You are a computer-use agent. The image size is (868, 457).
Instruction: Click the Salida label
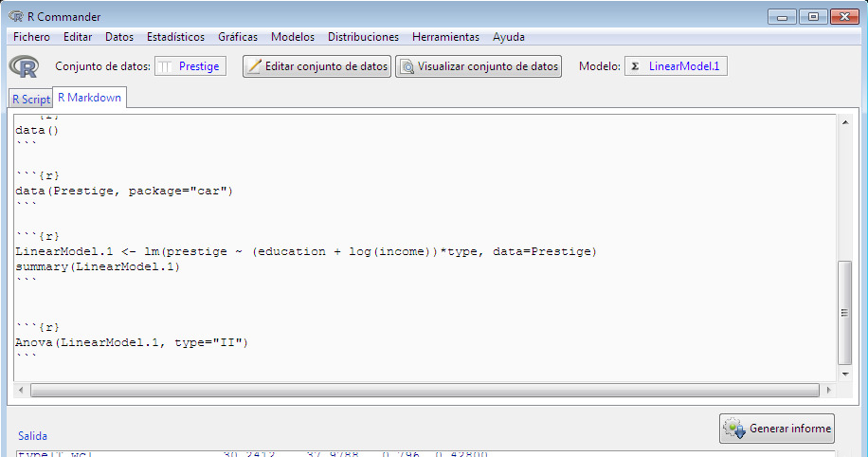pos(32,436)
